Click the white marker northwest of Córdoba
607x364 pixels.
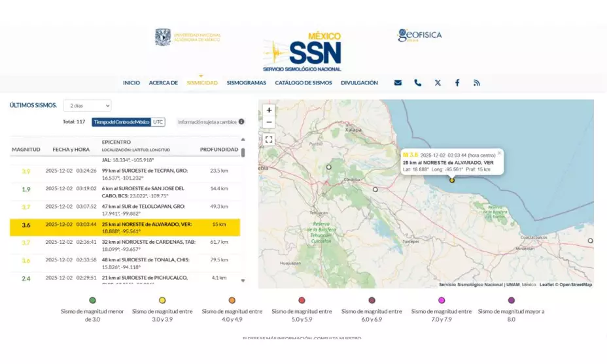coord(328,167)
